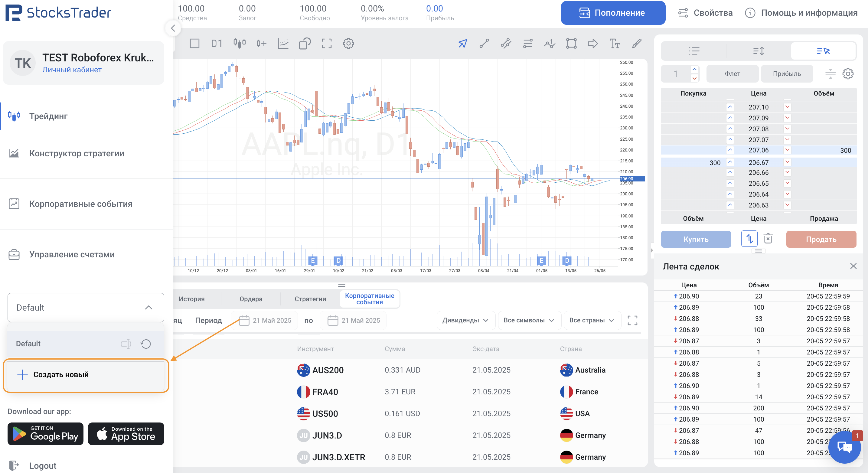The image size is (868, 473).
Task: Toggle fullscreen mode on the chart
Action: coord(327,44)
